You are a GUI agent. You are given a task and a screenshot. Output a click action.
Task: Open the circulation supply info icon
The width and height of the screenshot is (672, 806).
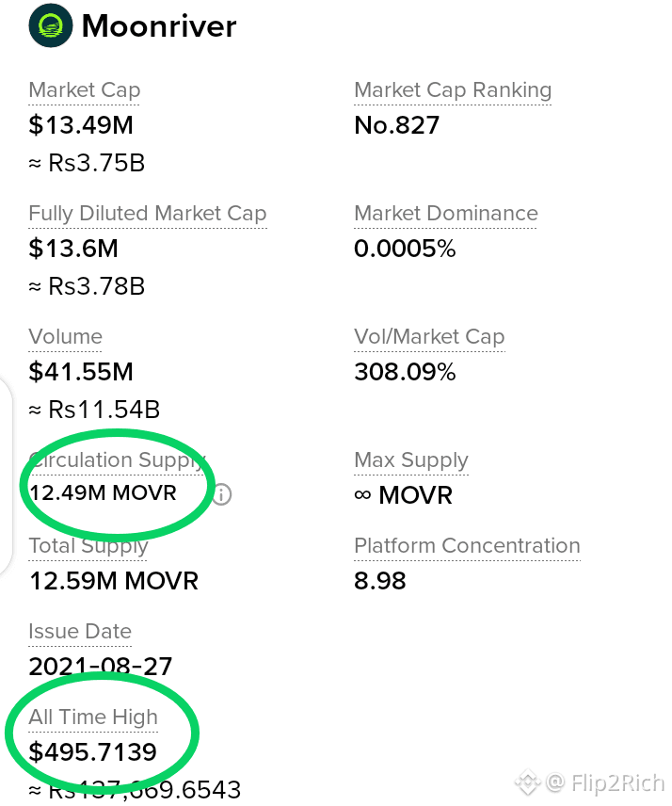coord(221,494)
